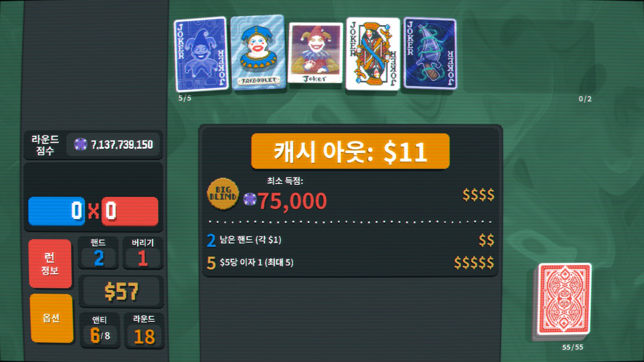This screenshot has width=644, height=362.
Task: Select the blue Blueprint joker card
Action: click(x=201, y=54)
